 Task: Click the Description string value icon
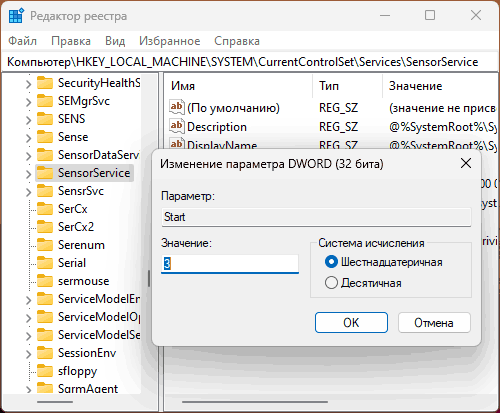tap(177, 127)
